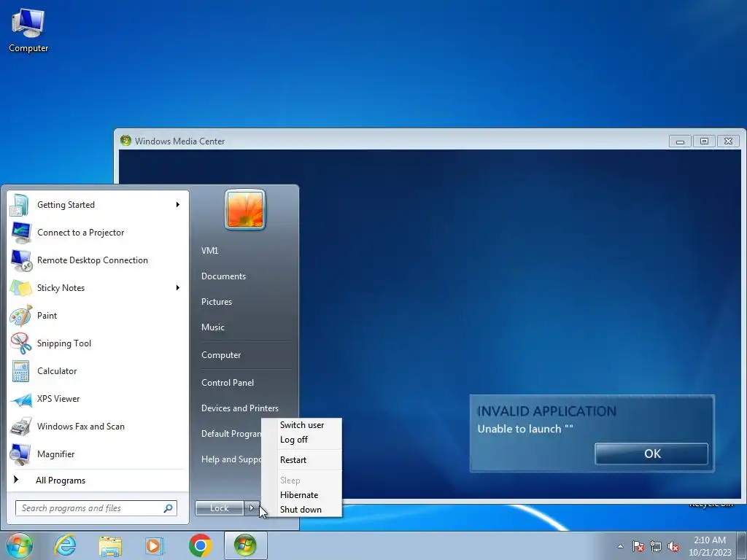Click the Lock button
Screen dimensions: 747x560
[220, 508]
